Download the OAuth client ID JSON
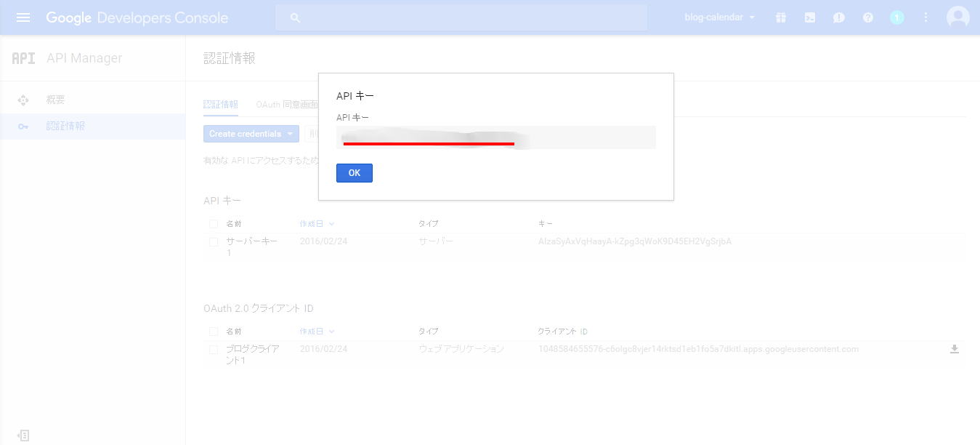This screenshot has width=980, height=445. click(955, 349)
